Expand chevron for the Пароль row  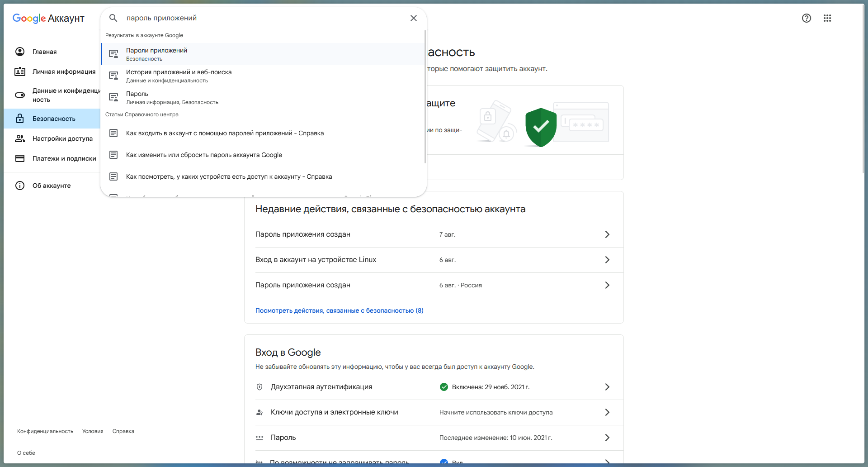coord(607,438)
